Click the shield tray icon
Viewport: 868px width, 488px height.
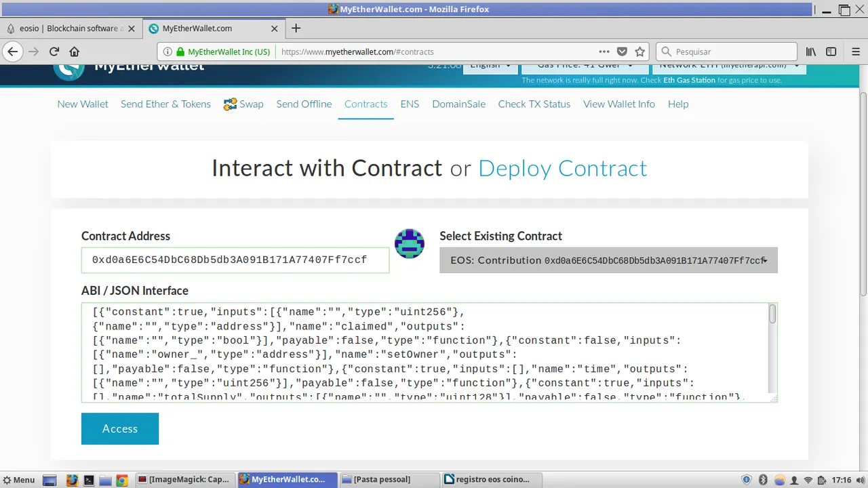click(x=747, y=480)
